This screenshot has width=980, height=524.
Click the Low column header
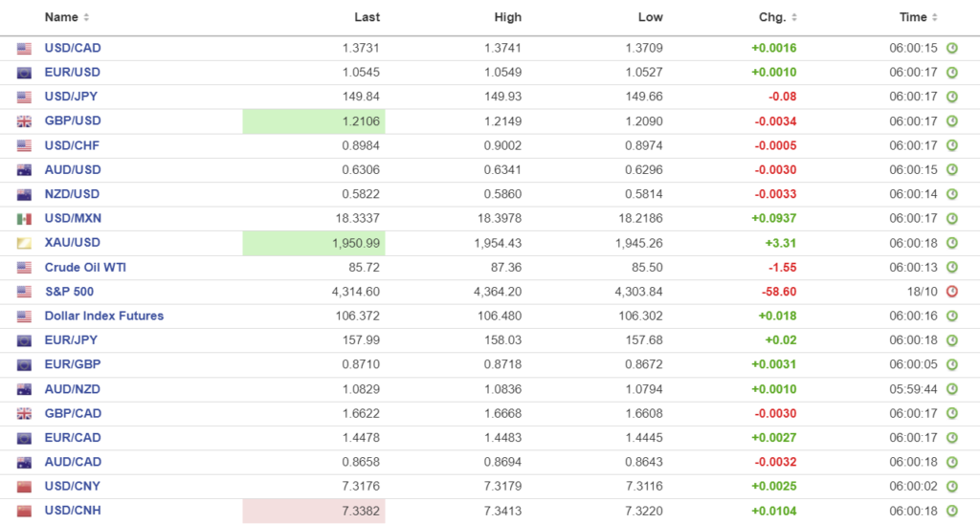[x=650, y=17]
